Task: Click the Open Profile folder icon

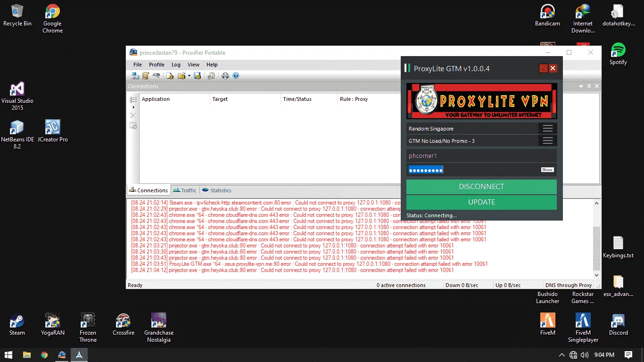Action: (181, 75)
